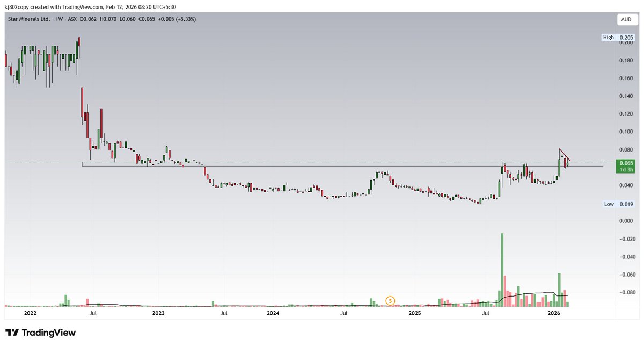Click the Low 0.019 price label
The image size is (644, 346).
point(618,204)
